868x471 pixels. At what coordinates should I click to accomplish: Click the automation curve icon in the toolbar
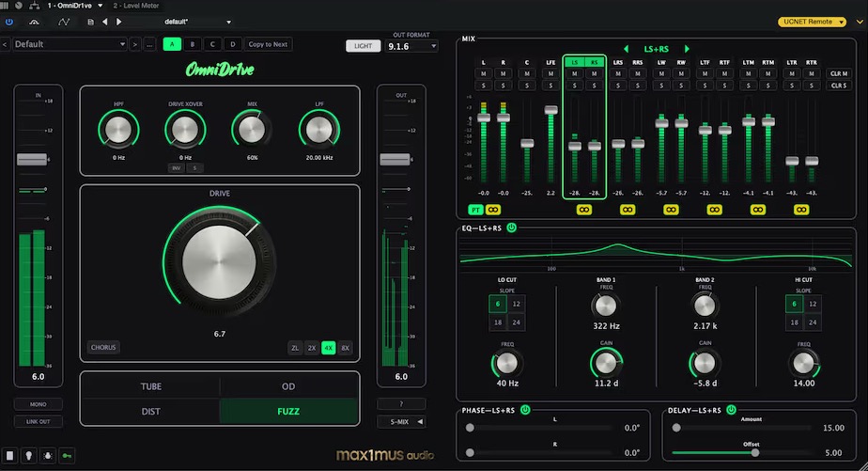64,23
